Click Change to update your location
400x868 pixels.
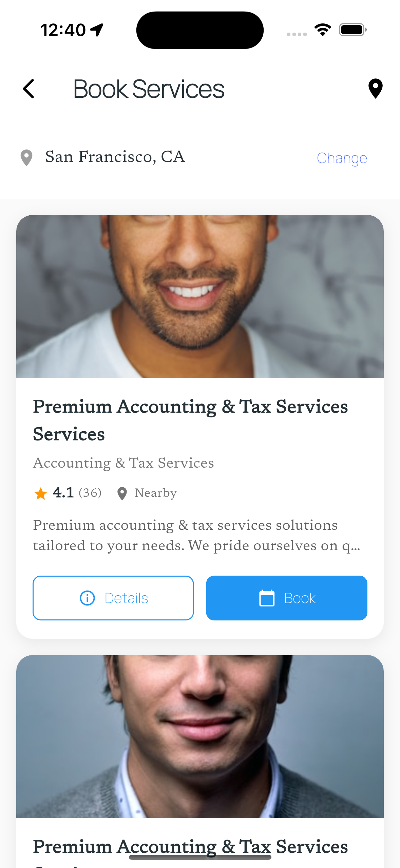342,158
